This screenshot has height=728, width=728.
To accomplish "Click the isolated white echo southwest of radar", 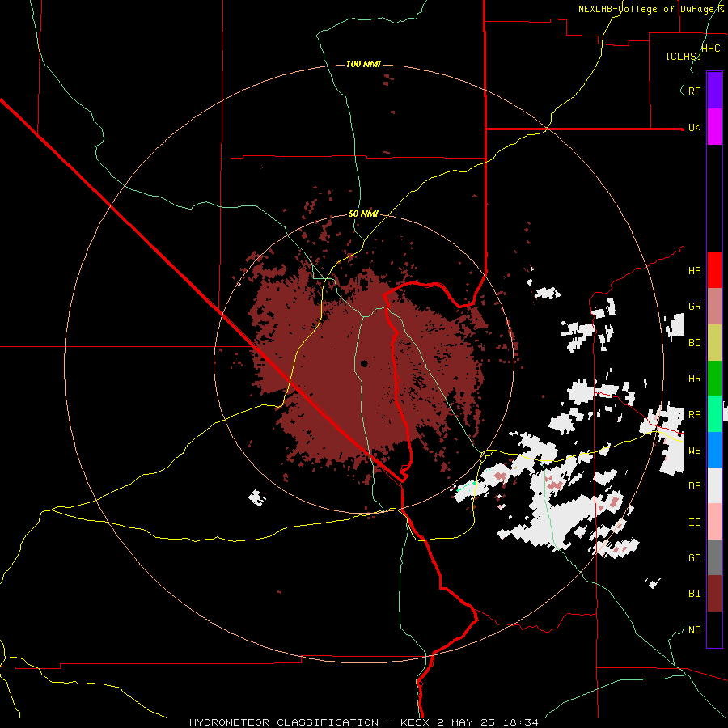I will coord(256,497).
